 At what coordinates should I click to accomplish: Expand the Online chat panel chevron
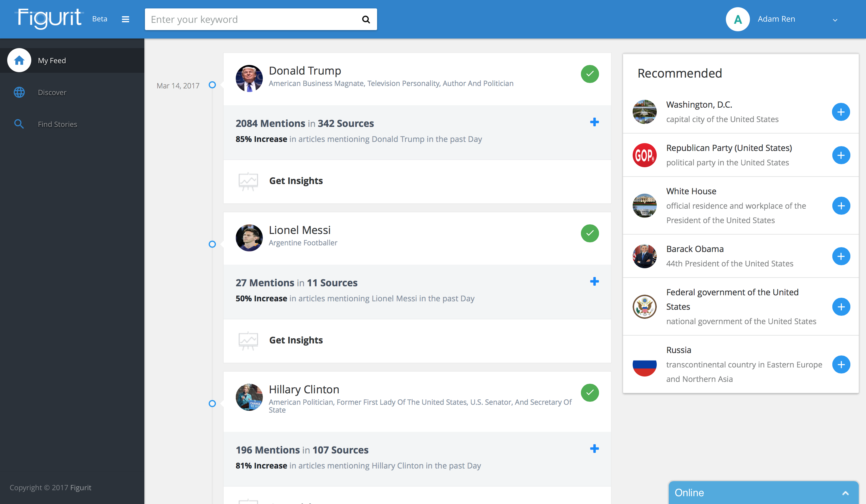pyautogui.click(x=845, y=493)
